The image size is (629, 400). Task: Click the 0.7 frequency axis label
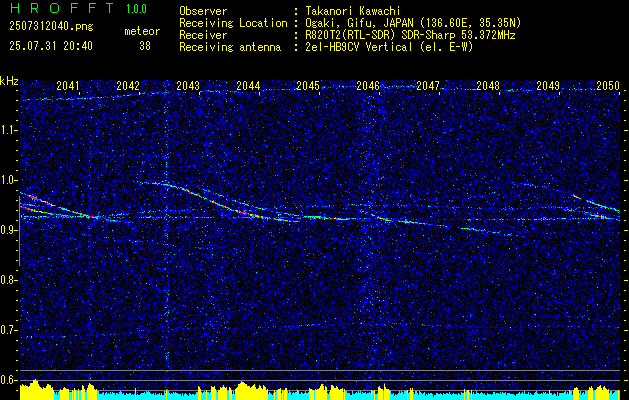pyautogui.click(x=8, y=330)
